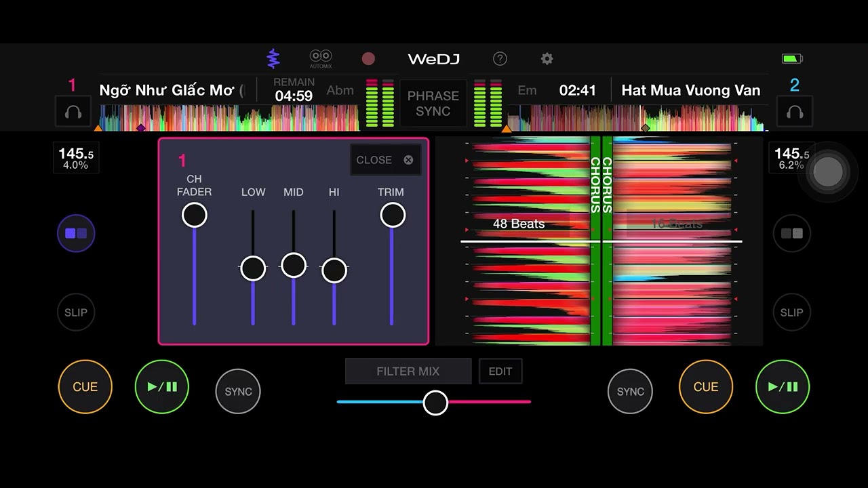The image size is (868, 488).
Task: Select deck number 2 label
Action: (795, 85)
